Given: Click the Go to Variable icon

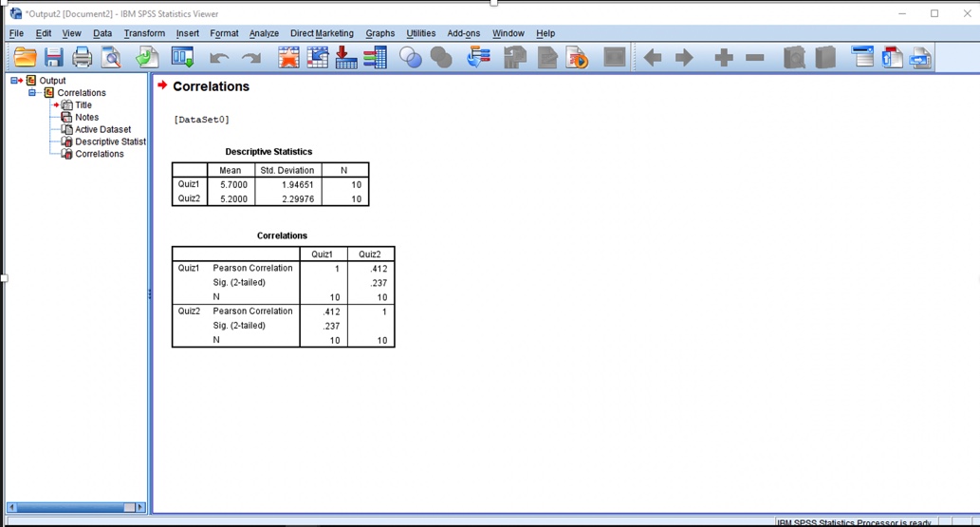Looking at the screenshot, I should tap(345, 58).
